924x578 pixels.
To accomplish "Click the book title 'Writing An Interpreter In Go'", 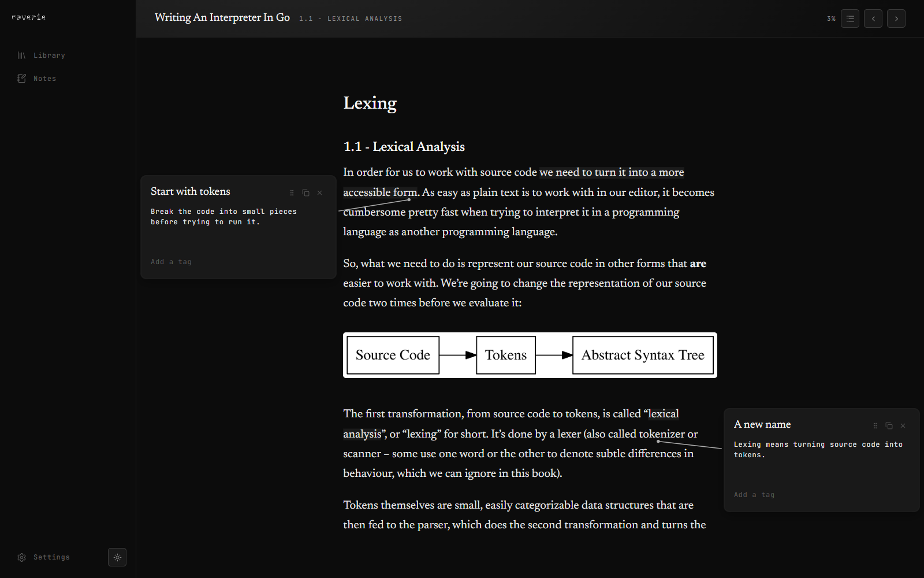I will (x=222, y=17).
